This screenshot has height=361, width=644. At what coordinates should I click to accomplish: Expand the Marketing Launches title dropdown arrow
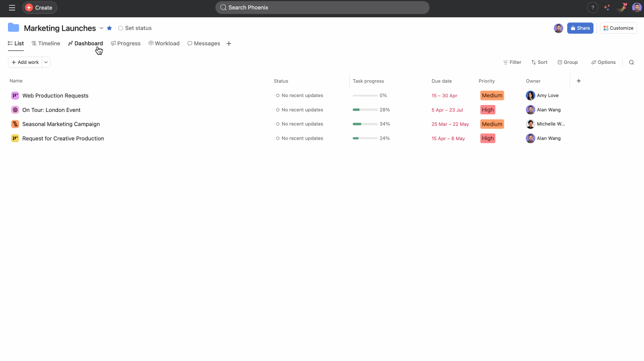click(102, 28)
